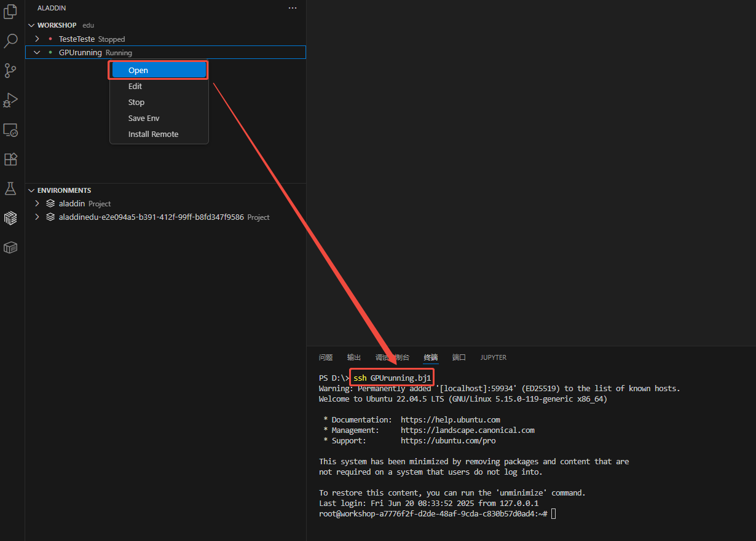The width and height of the screenshot is (756, 541).
Task: Select Install Remote menu entry
Action: pyautogui.click(x=153, y=134)
